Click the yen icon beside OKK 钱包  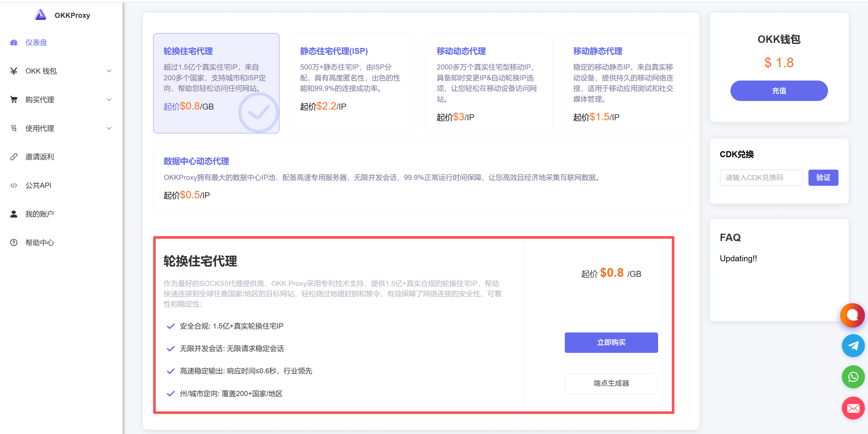coord(14,71)
